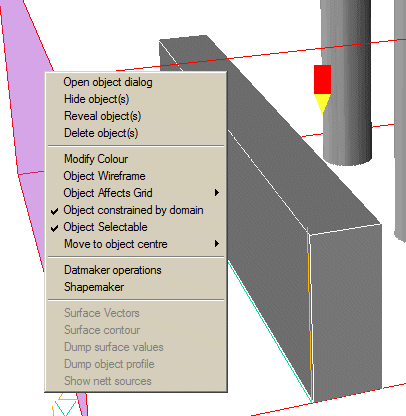Select Hide object(s) in context menu
Viewport: 406px width, 416px height.
pyautogui.click(x=136, y=99)
